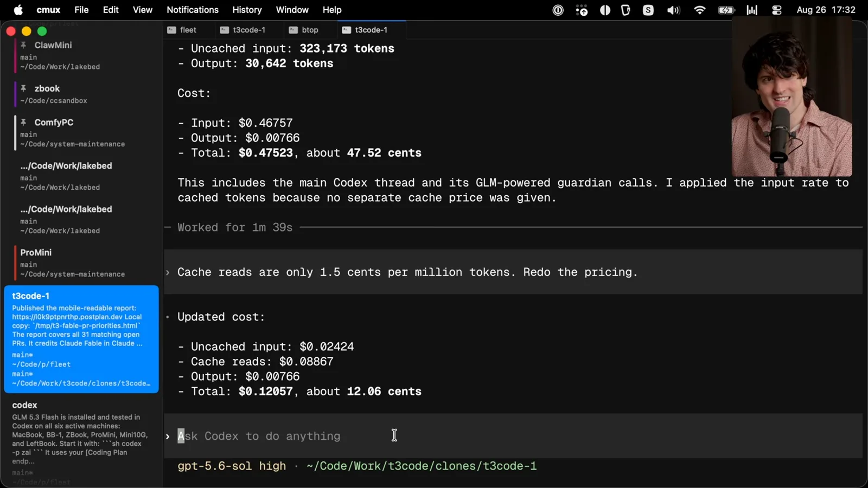Open the ProMini workspace in sidebar
Viewport: 868px width, 488px height.
pyautogui.click(x=81, y=263)
